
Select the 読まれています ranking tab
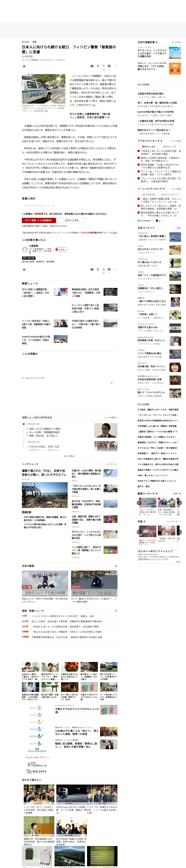pos(148,147)
